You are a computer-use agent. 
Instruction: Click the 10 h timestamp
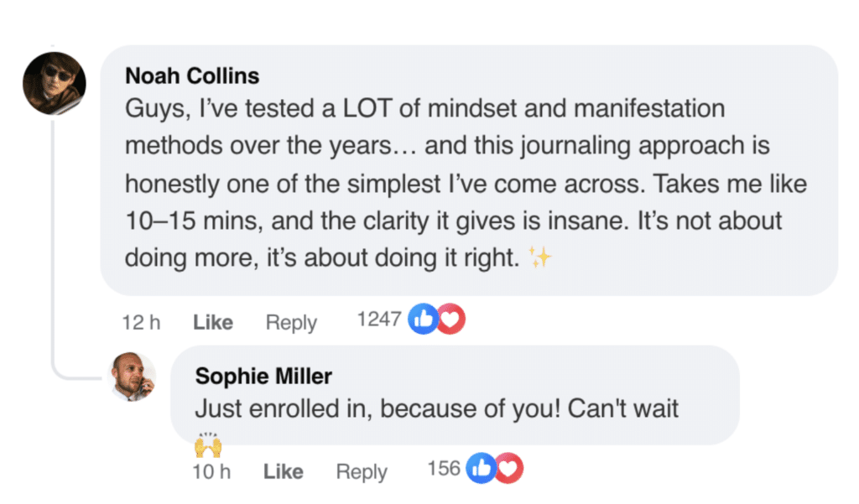point(211,471)
